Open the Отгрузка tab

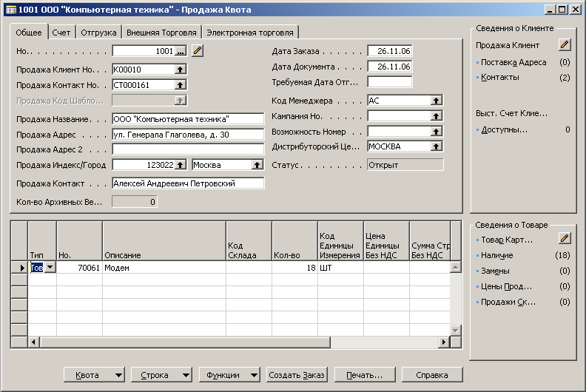(x=98, y=33)
